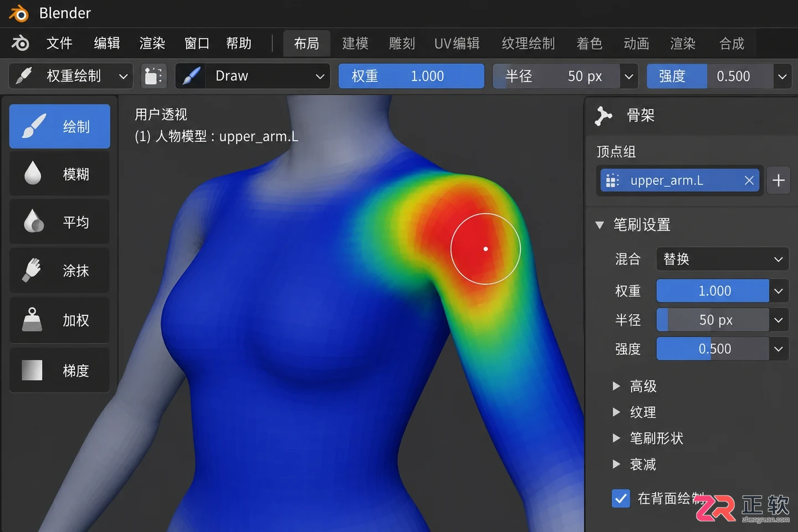Switch to the 合成 workspace tab

[x=731, y=44]
